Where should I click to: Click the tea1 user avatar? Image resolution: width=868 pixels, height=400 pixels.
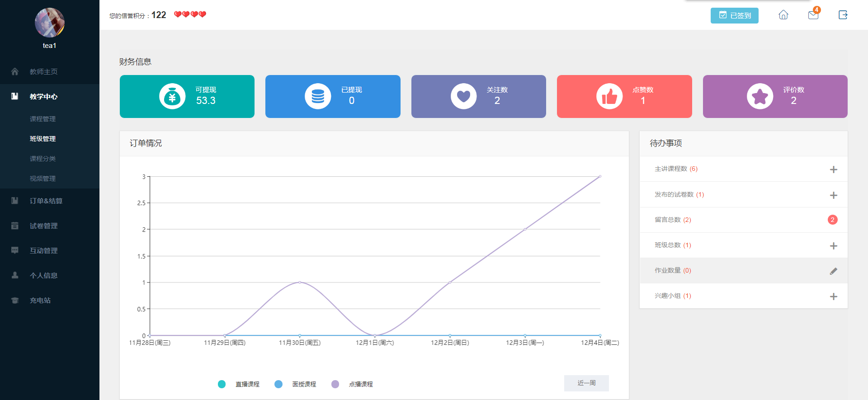coord(50,23)
